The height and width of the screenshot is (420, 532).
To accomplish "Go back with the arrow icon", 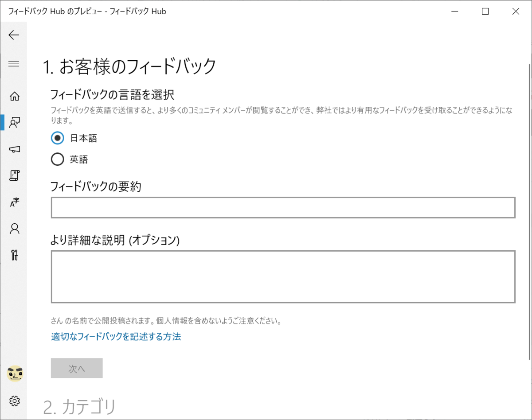I will click(x=14, y=35).
